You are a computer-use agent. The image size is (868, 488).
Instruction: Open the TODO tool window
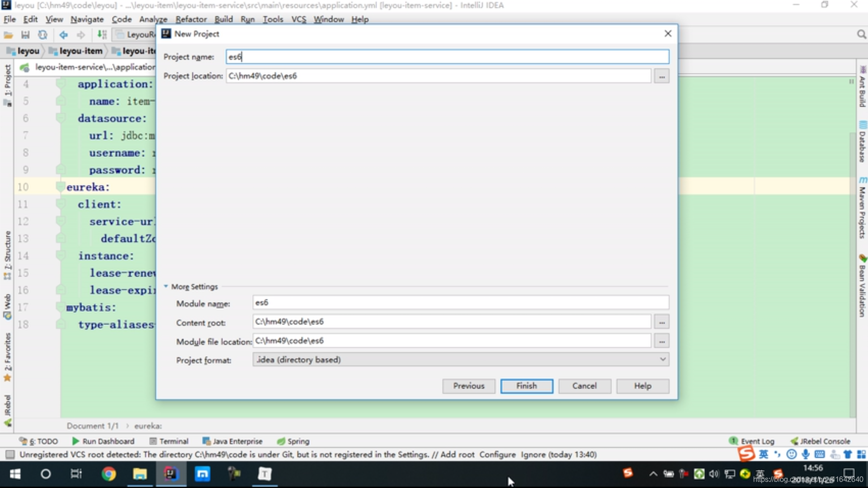(38, 441)
